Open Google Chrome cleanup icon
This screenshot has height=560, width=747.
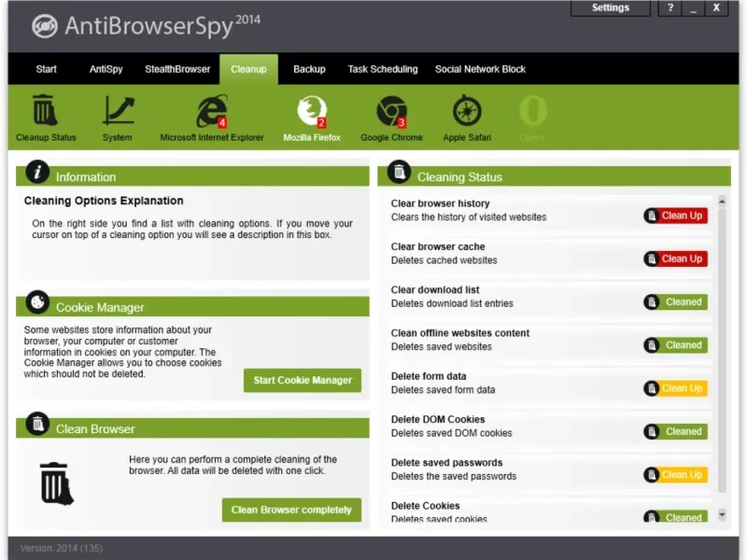pyautogui.click(x=391, y=111)
